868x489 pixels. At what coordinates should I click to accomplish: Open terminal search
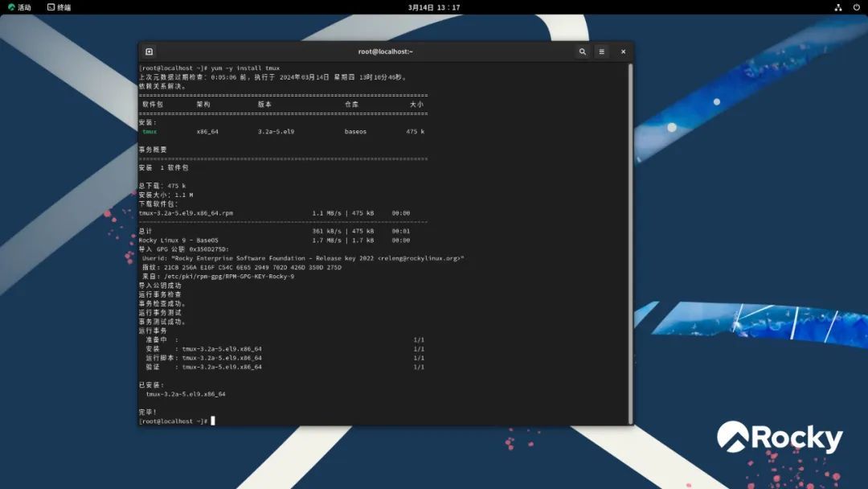coord(583,51)
